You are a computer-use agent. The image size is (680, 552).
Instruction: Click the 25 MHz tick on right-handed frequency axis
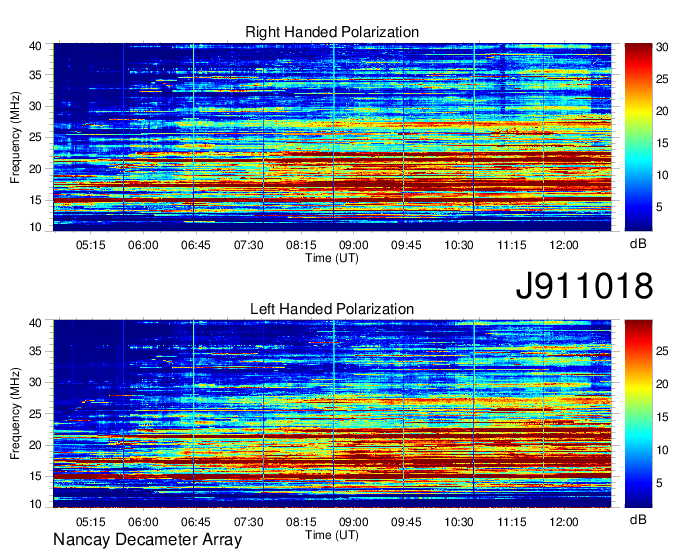tap(35, 137)
